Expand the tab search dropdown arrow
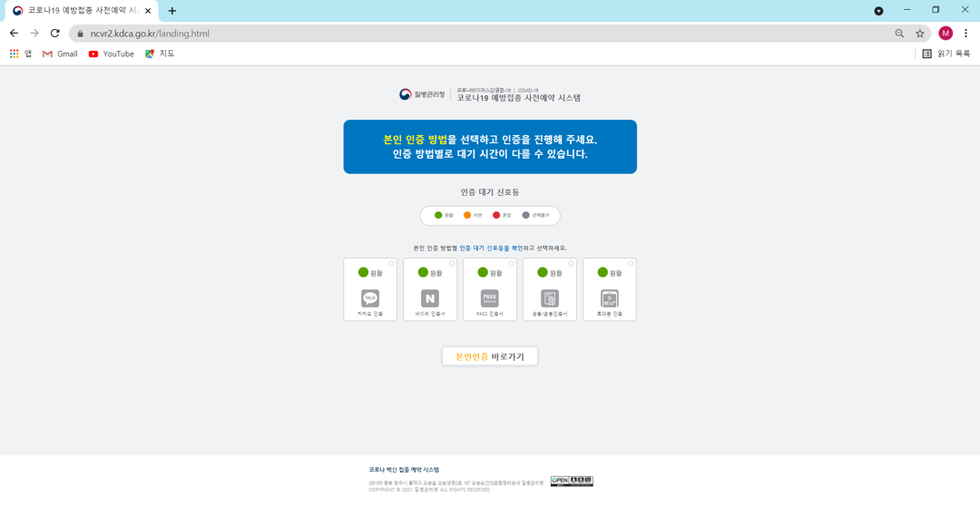The height and width of the screenshot is (525, 980). (878, 11)
